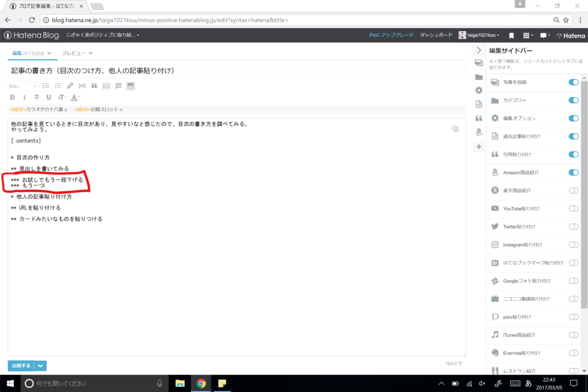Click the Amazon icon in the collapsed sidebar

[479, 132]
